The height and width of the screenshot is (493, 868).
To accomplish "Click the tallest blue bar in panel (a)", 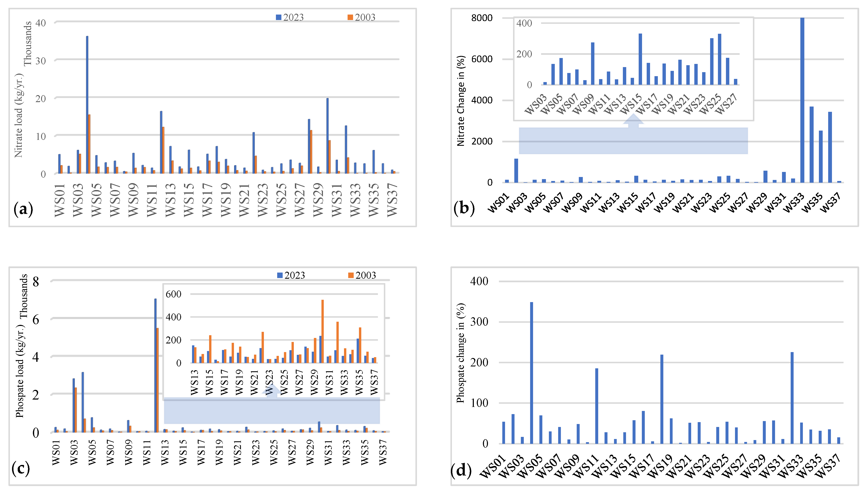I will tap(87, 105).
